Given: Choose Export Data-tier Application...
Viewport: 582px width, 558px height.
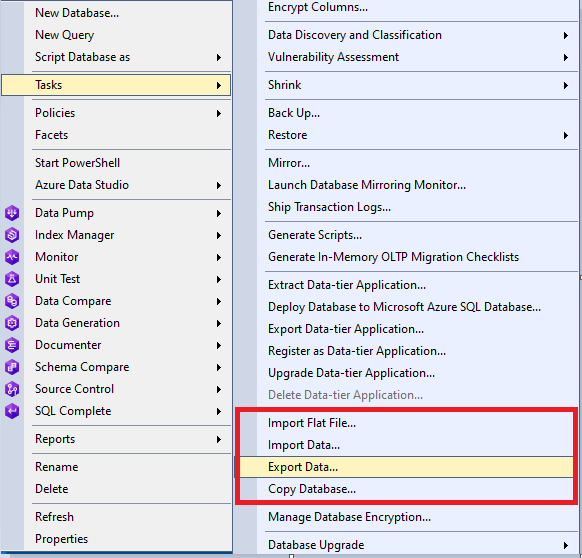Looking at the screenshot, I should tap(346, 329).
